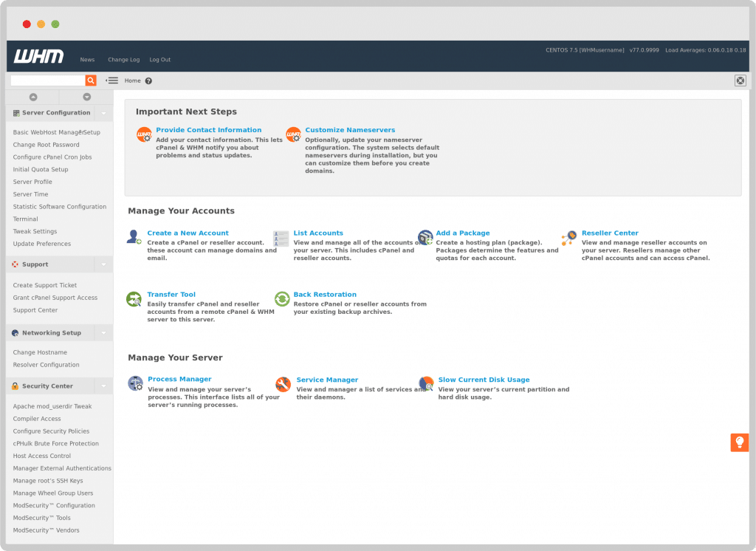
Task: Click the orange search magnifier icon
Action: [90, 80]
